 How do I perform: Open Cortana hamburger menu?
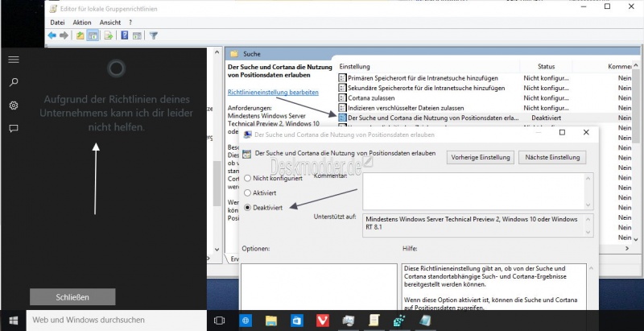point(14,60)
